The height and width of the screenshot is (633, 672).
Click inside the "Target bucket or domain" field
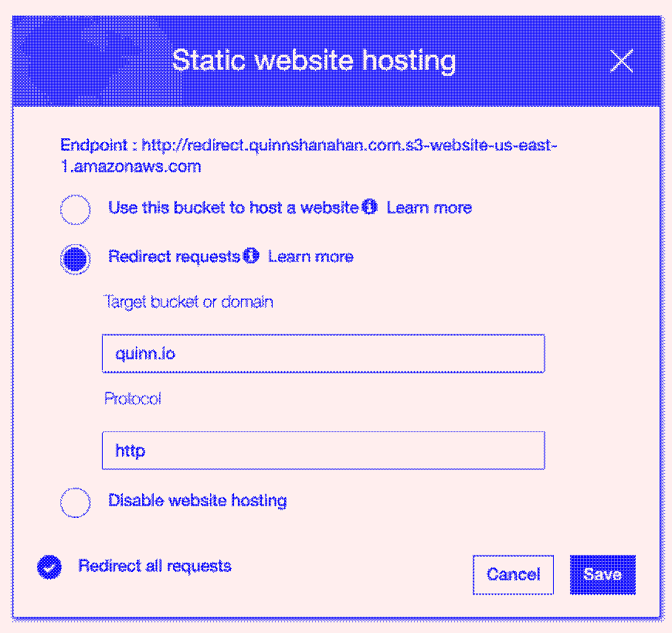pyautogui.click(x=323, y=353)
